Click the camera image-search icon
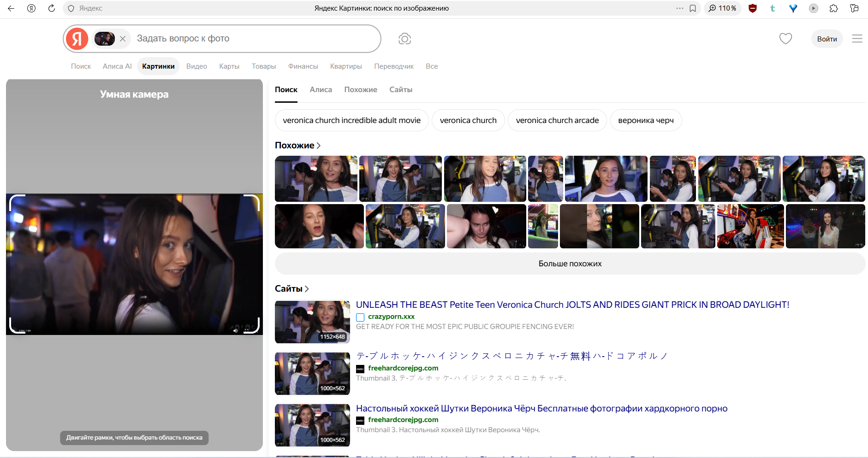This screenshot has width=868, height=458. coord(404,39)
